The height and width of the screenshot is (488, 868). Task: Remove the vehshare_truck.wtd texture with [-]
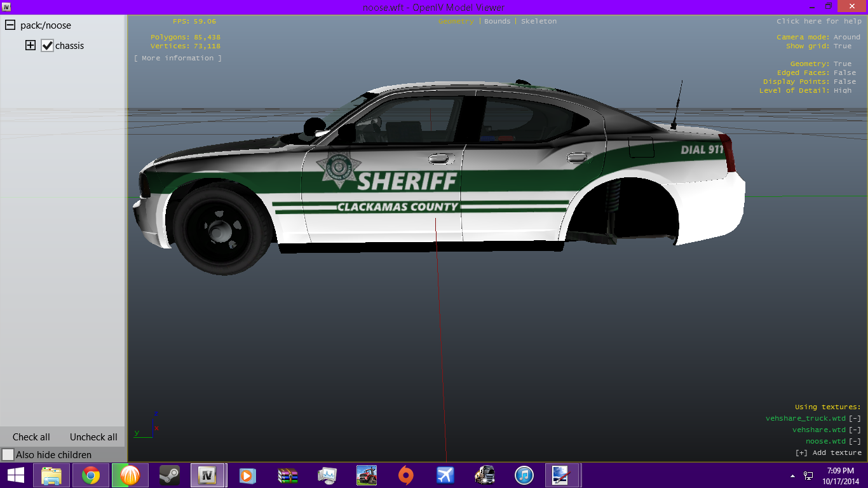coord(855,418)
